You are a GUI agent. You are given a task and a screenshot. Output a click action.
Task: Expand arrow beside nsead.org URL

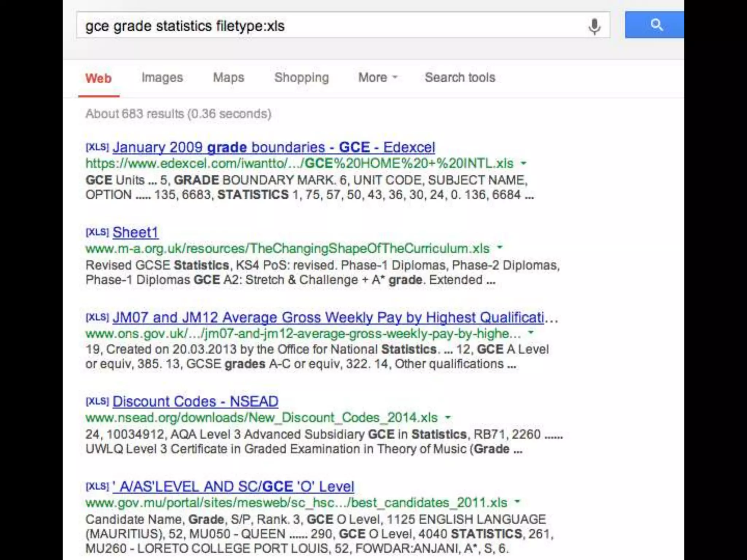coord(448,417)
